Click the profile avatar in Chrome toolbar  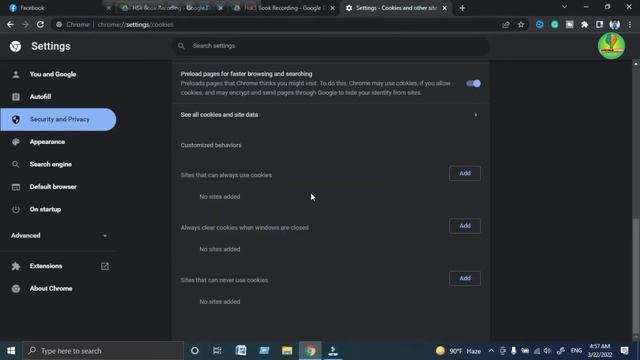[614, 24]
